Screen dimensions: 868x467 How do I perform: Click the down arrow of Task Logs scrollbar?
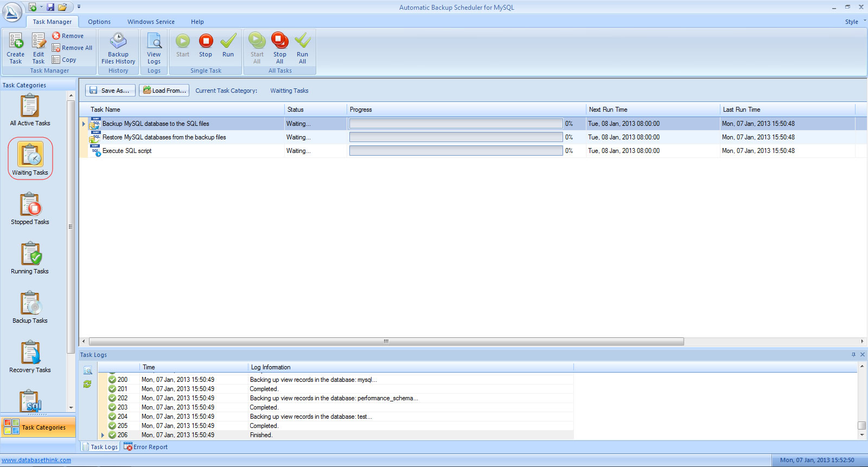pos(861,435)
